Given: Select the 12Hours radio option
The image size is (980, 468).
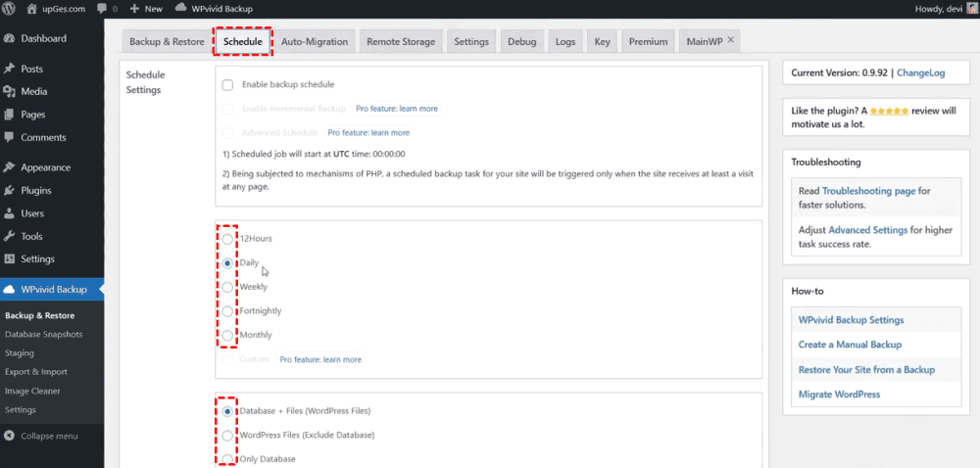Looking at the screenshot, I should (227, 239).
